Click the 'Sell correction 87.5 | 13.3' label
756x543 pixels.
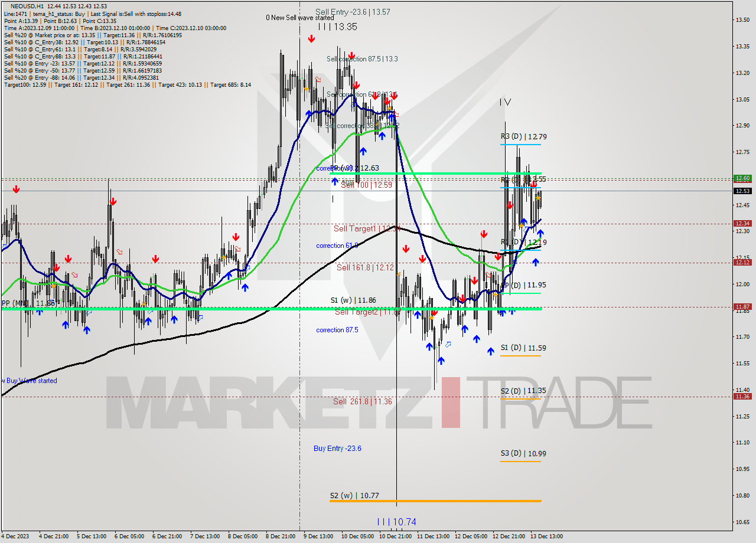(x=362, y=59)
